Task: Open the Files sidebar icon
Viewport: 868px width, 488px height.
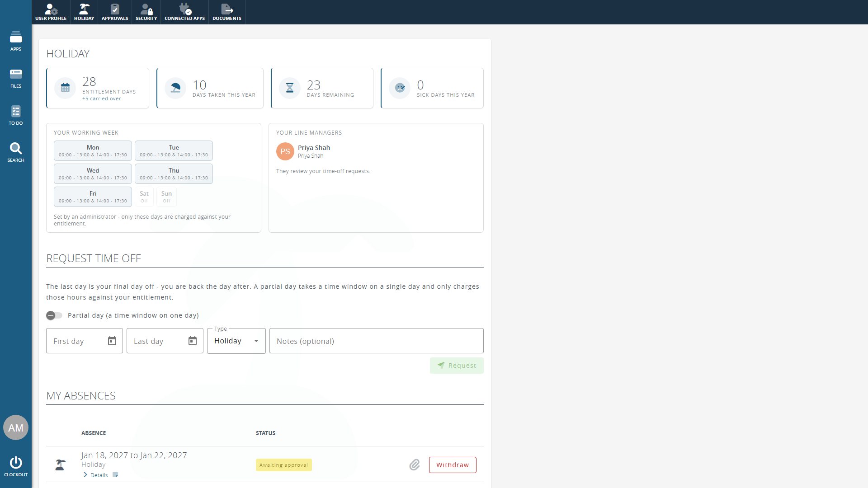Action: [16, 78]
